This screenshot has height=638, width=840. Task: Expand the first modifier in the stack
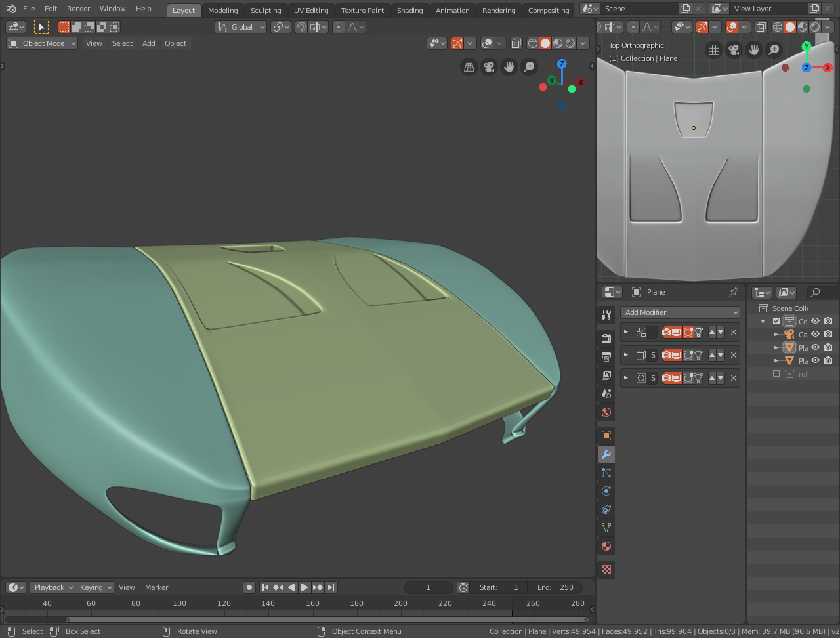pos(626,332)
